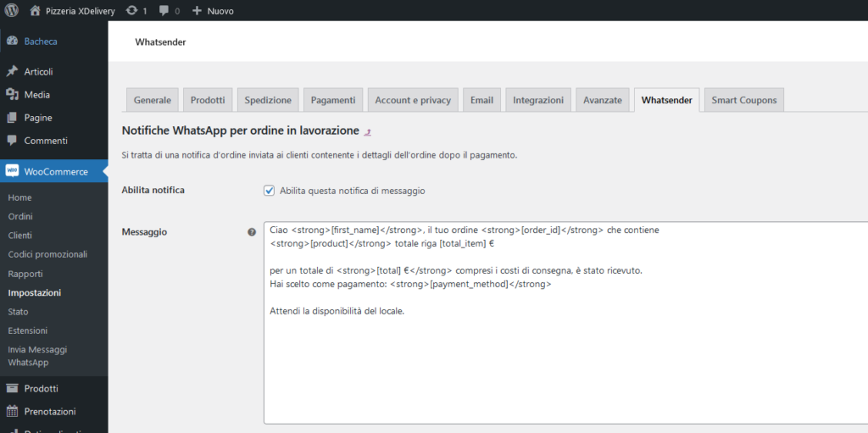This screenshot has height=433, width=868.
Task: Click the help question mark beside Messaggio
Action: coord(252,232)
